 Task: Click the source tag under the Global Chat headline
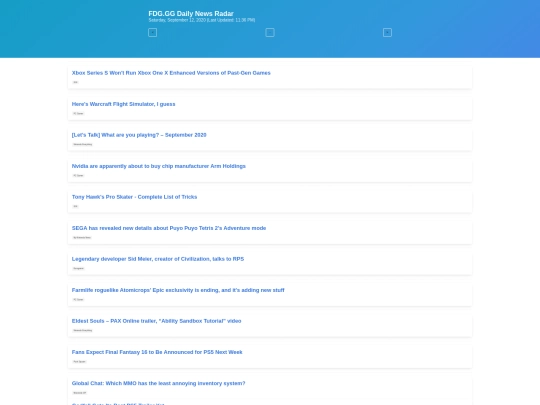(x=80, y=393)
